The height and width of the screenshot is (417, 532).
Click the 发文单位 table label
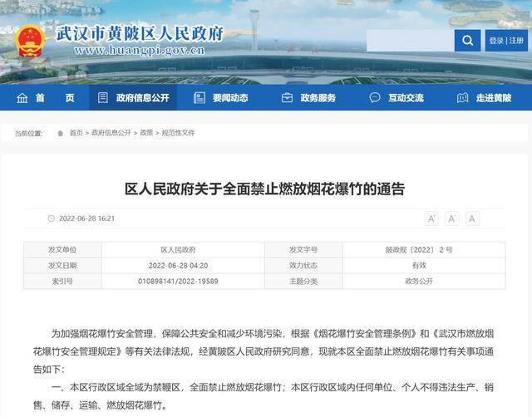click(x=62, y=250)
